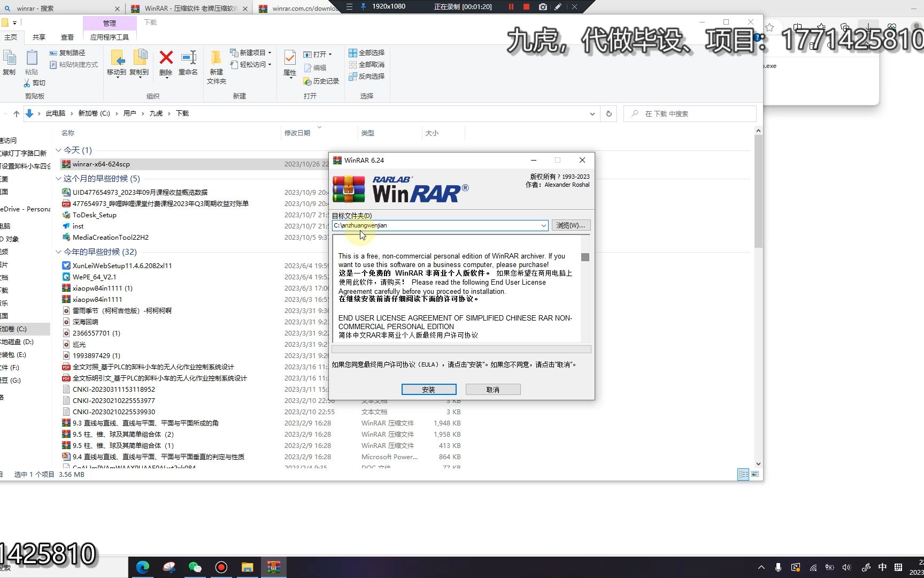
Task: Click the Delete (删除) icon in the ribbon
Action: 166,63
